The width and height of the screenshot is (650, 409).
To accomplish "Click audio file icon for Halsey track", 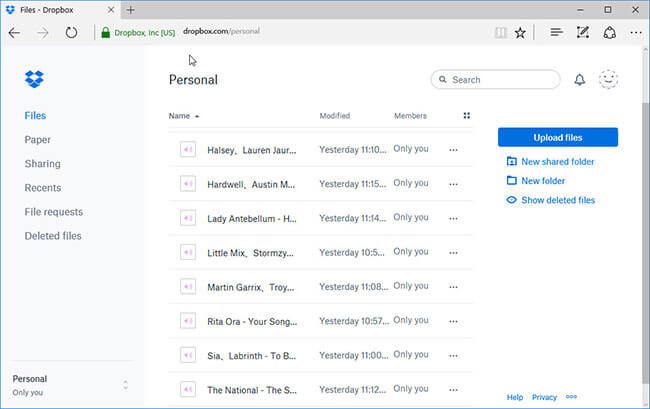I will tap(187, 150).
